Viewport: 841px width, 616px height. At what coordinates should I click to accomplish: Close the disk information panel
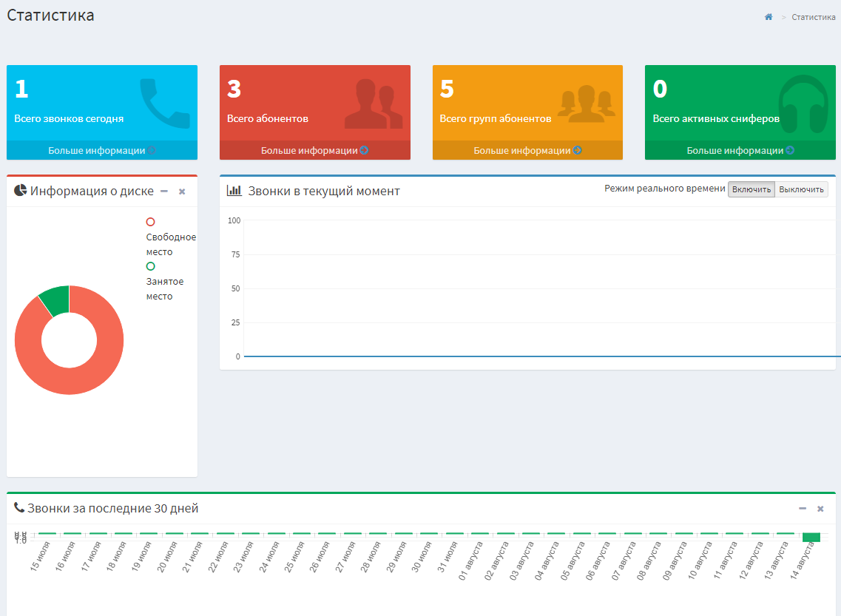click(182, 192)
